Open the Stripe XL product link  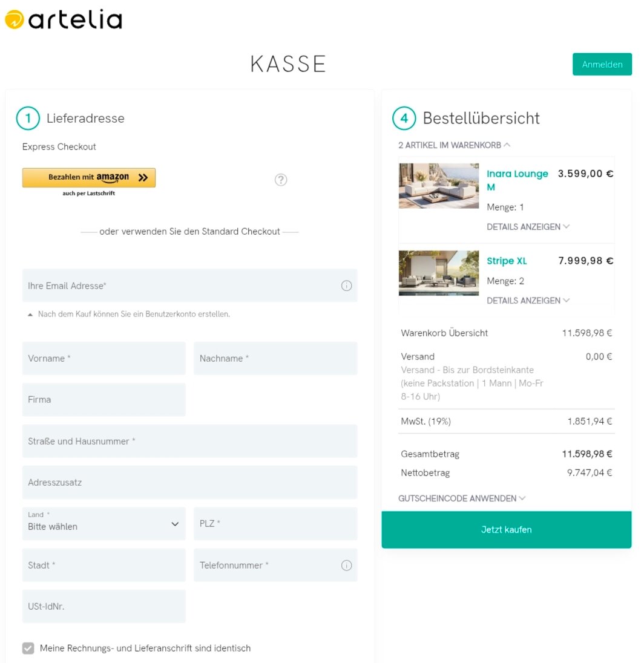tap(507, 261)
